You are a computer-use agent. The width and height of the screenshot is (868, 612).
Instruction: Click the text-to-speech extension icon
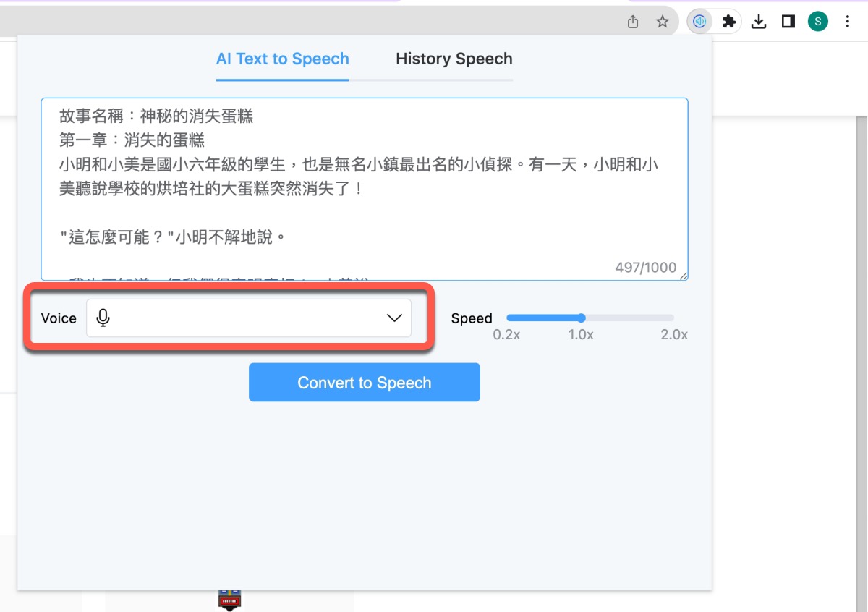tap(699, 22)
